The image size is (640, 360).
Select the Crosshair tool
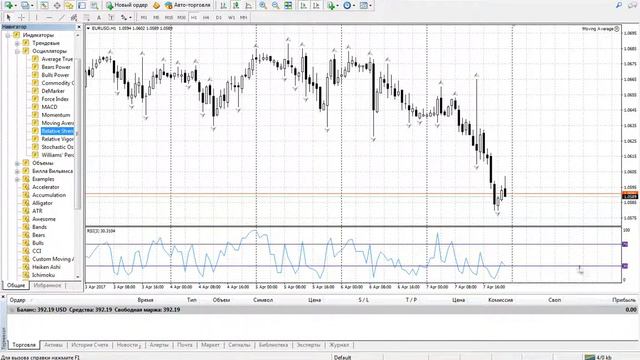click(22, 18)
